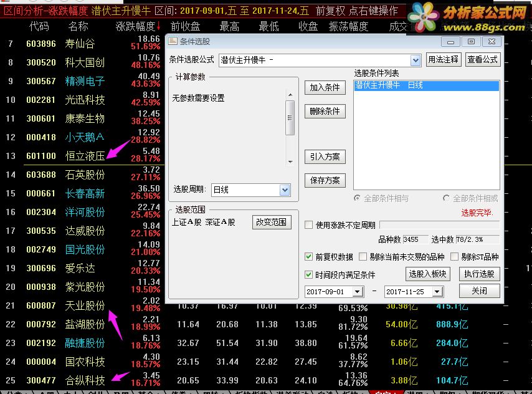Click the red sort arrow on 涨跌幅度
Screen dimensions: 532x394
point(158,26)
